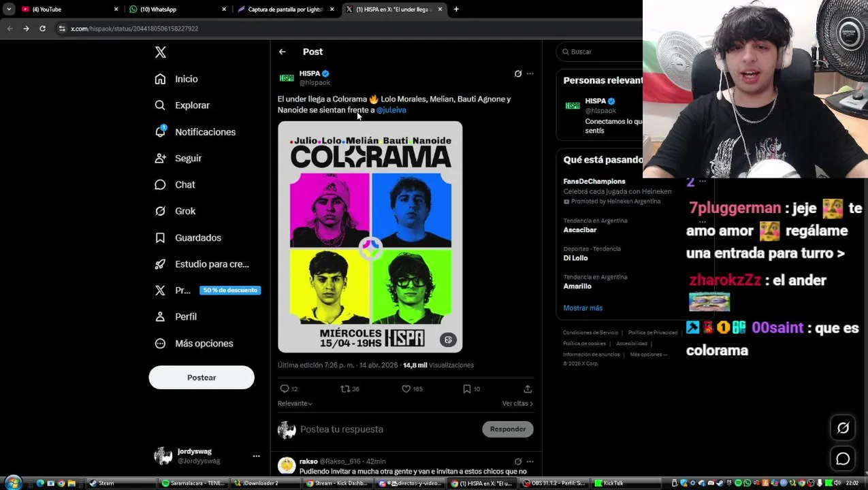The image size is (868, 490).
Task: Open floating chat bubble button
Action: coord(843,459)
